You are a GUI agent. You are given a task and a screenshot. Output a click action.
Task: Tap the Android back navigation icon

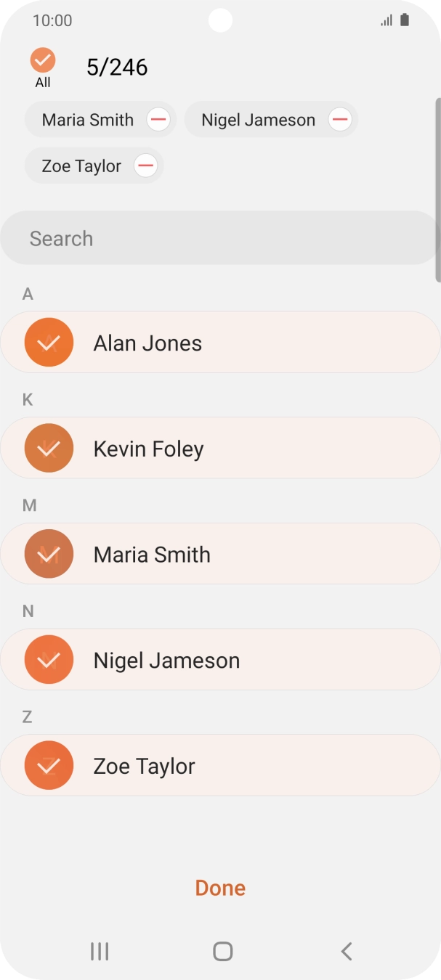pos(347,951)
